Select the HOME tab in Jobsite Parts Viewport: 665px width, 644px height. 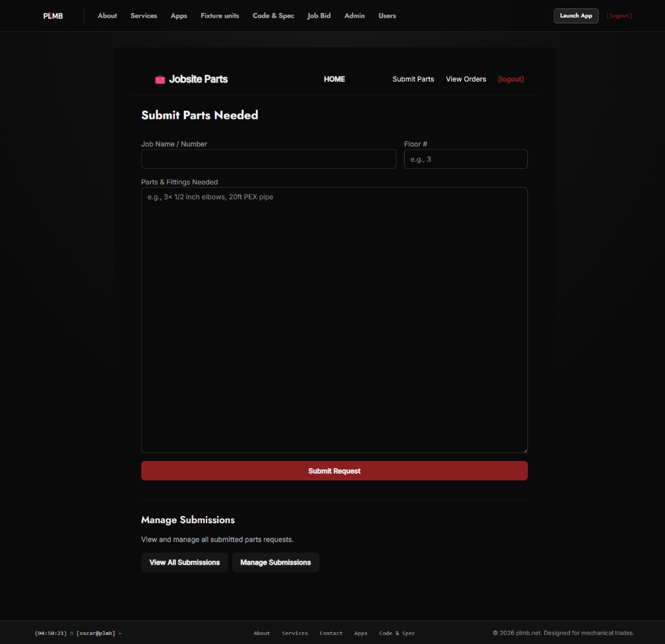tap(334, 79)
